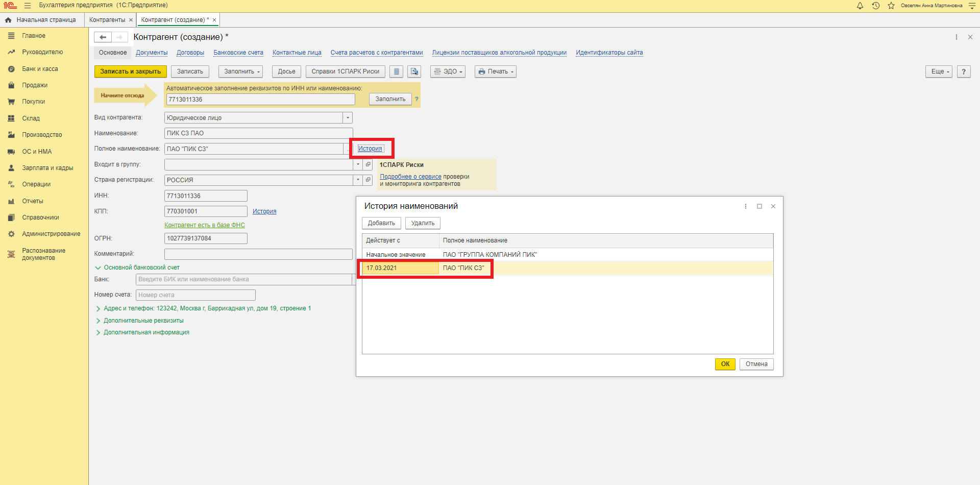Click the Комментарий input field
Image resolution: width=980 pixels, height=485 pixels.
(258, 254)
